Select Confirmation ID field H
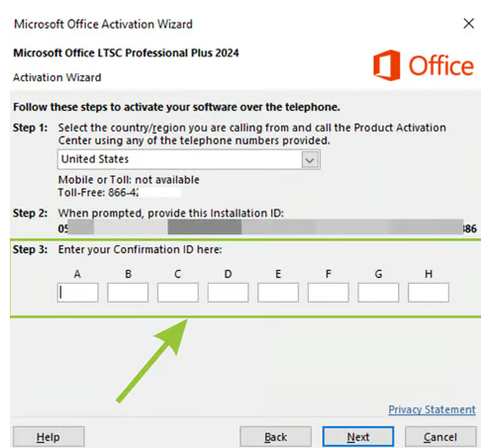 (x=429, y=293)
